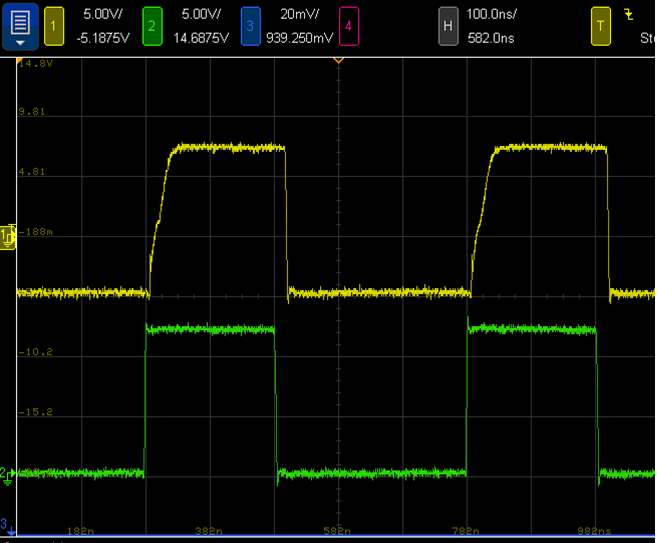The image size is (657, 543).
Task: Click the Channel 2 ground level marker
Action: (x=7, y=474)
